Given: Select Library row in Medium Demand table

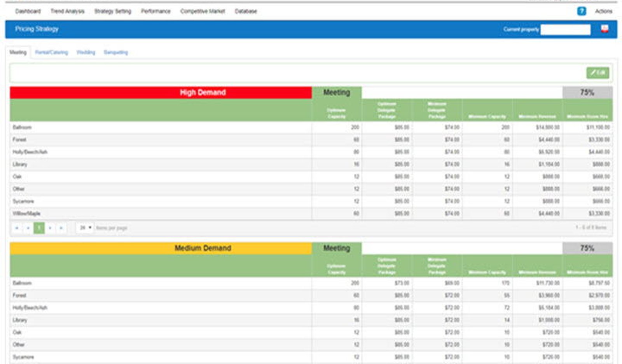Looking at the screenshot, I should tap(311, 320).
